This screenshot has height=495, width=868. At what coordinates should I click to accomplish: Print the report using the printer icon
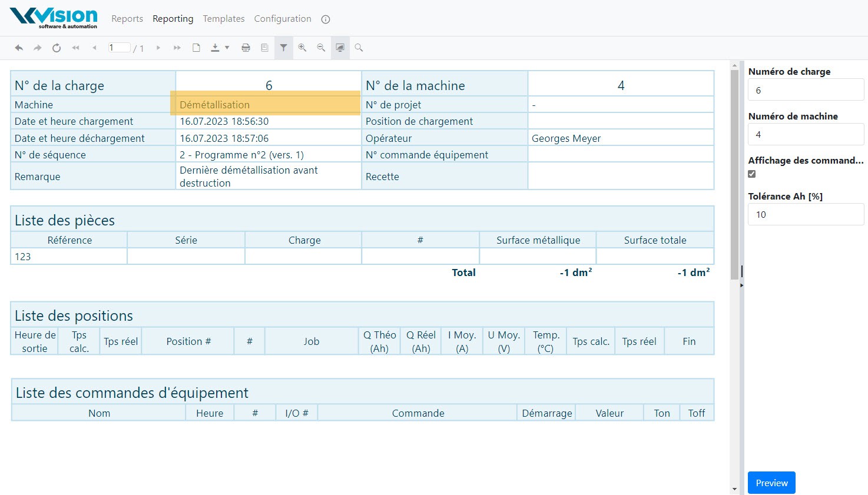[x=246, y=48]
